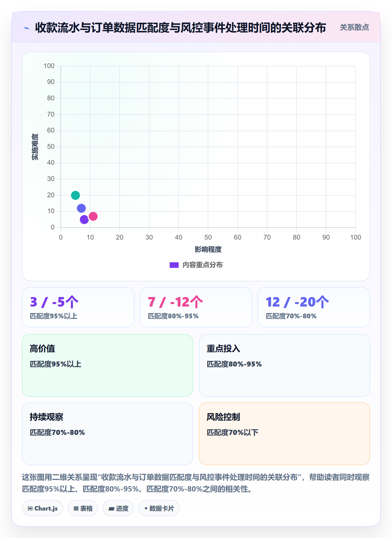Viewport: 392px width, 538px height.
Task: Click the Chart.js tag square icon
Action: 30,509
